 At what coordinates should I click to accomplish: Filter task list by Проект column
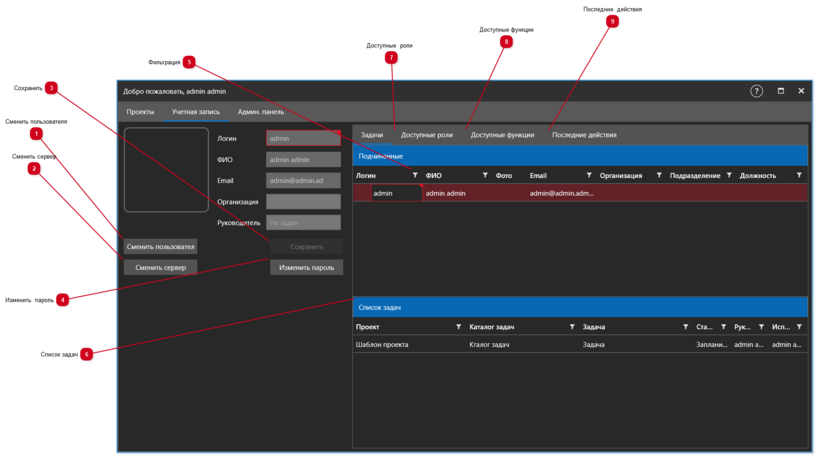tap(459, 327)
